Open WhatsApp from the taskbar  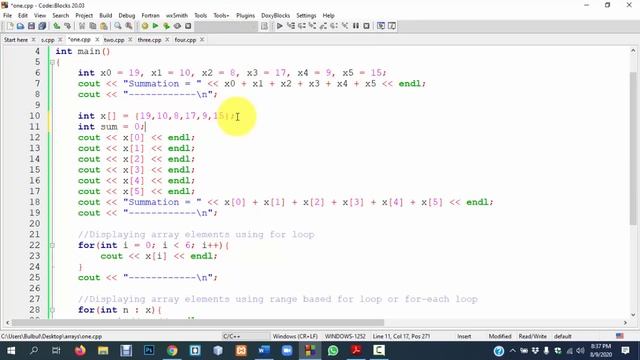pyautogui.click(x=333, y=351)
